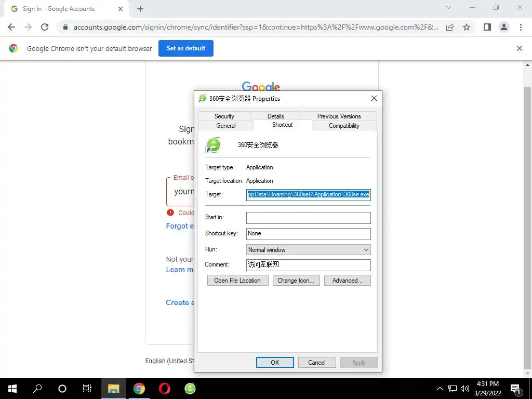Image resolution: width=532 pixels, height=399 pixels.
Task: Open the taskbar clock and date
Action: [x=487, y=389]
